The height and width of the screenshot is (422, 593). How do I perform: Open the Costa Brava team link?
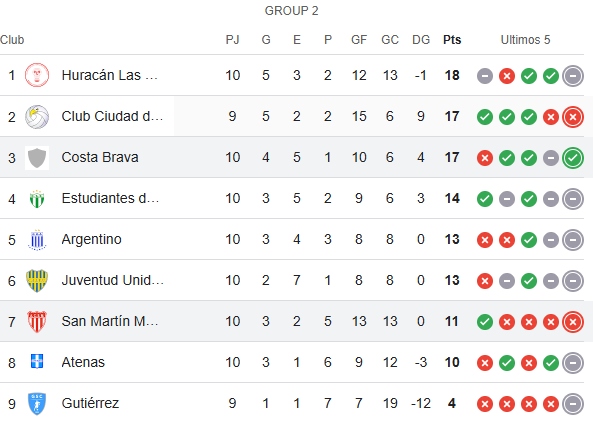coord(100,157)
